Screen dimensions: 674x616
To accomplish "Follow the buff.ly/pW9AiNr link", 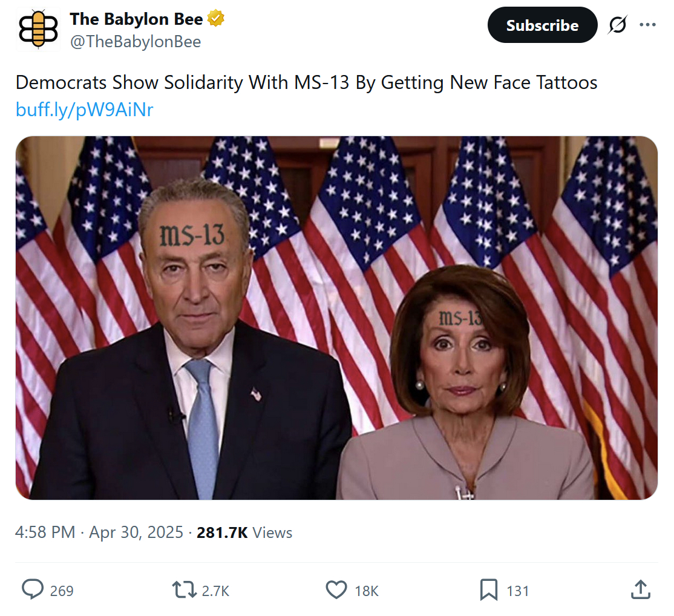I will (x=84, y=110).
